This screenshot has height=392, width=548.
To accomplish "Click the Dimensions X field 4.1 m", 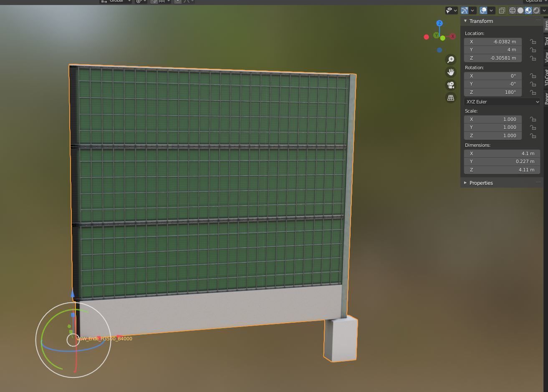I will (502, 153).
